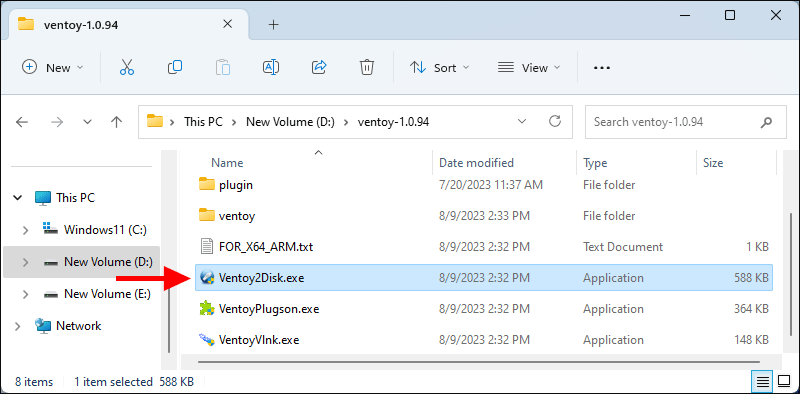Click the Rename icon in toolbar
800x394 pixels.
[x=270, y=67]
